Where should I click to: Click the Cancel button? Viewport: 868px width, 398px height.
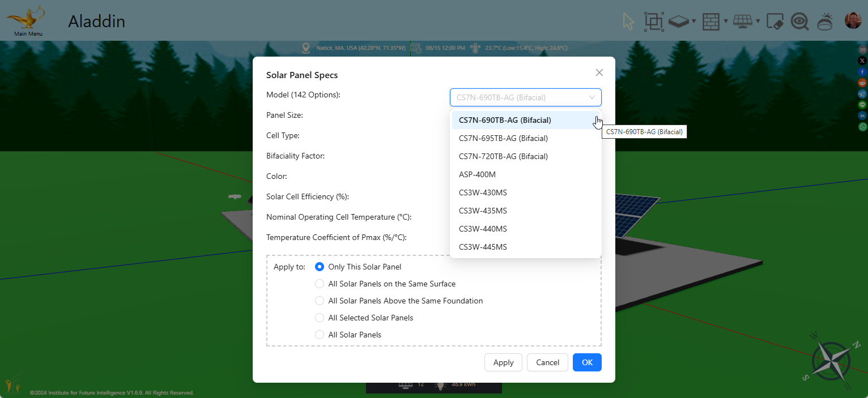547,362
